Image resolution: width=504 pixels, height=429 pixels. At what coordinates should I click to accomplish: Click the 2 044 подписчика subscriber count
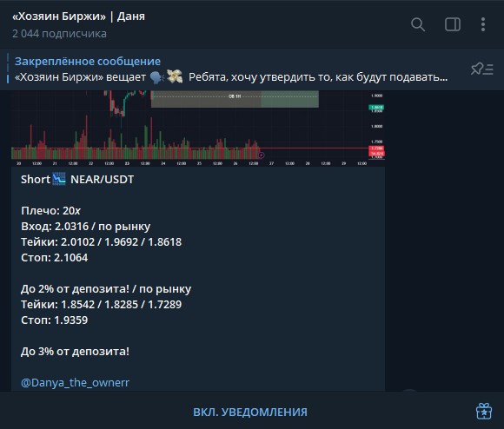(x=59, y=34)
